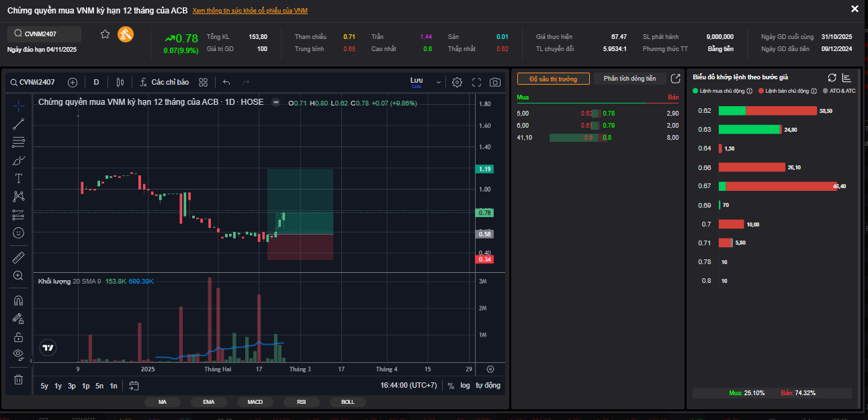Refresh the order matching chart
The width and height of the screenshot is (868, 420).
[832, 78]
